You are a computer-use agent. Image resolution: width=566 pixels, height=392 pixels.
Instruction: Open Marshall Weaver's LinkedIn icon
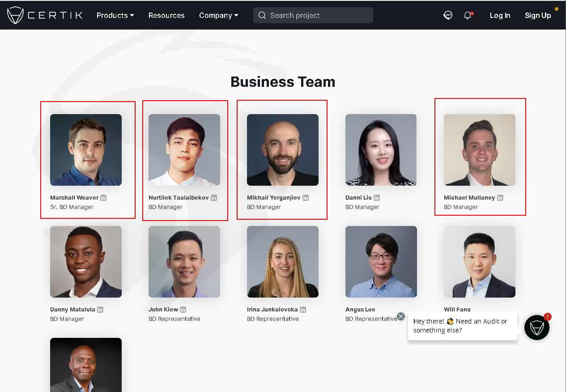[x=103, y=197]
